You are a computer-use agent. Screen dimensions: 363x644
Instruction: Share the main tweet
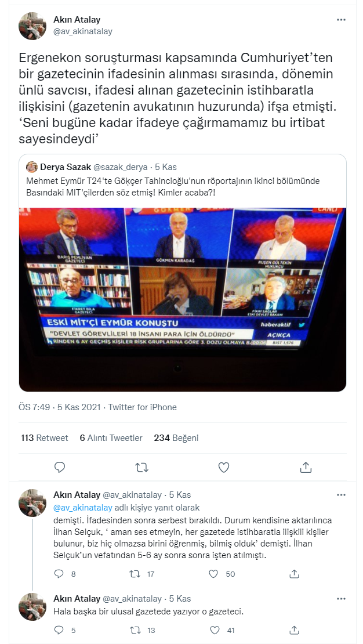coord(306,467)
